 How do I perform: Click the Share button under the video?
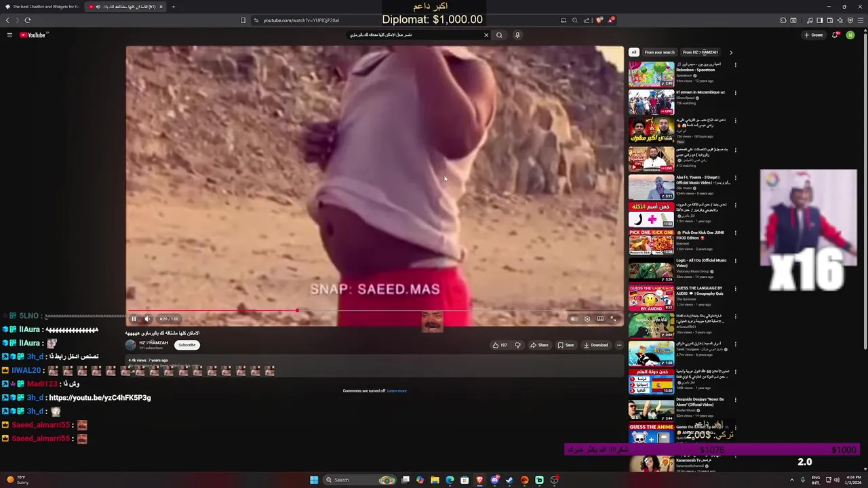click(x=539, y=345)
